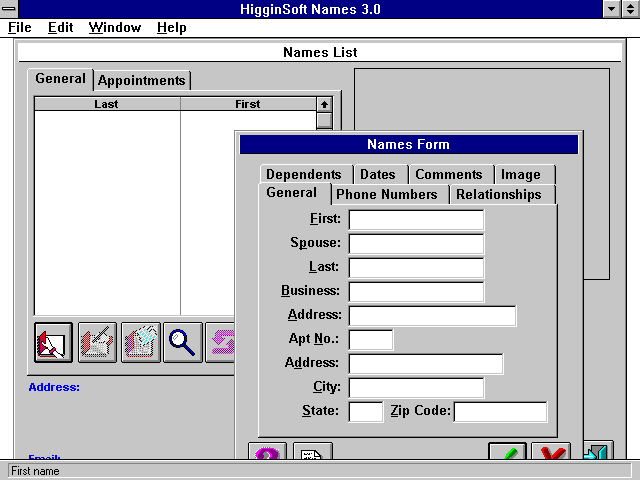Click the edit name pencil icon button
Screen dimensions: 640x480
pos(97,342)
